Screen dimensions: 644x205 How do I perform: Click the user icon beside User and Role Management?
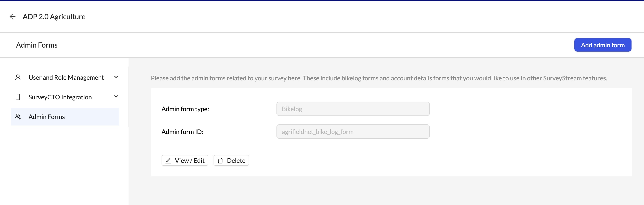(18, 77)
